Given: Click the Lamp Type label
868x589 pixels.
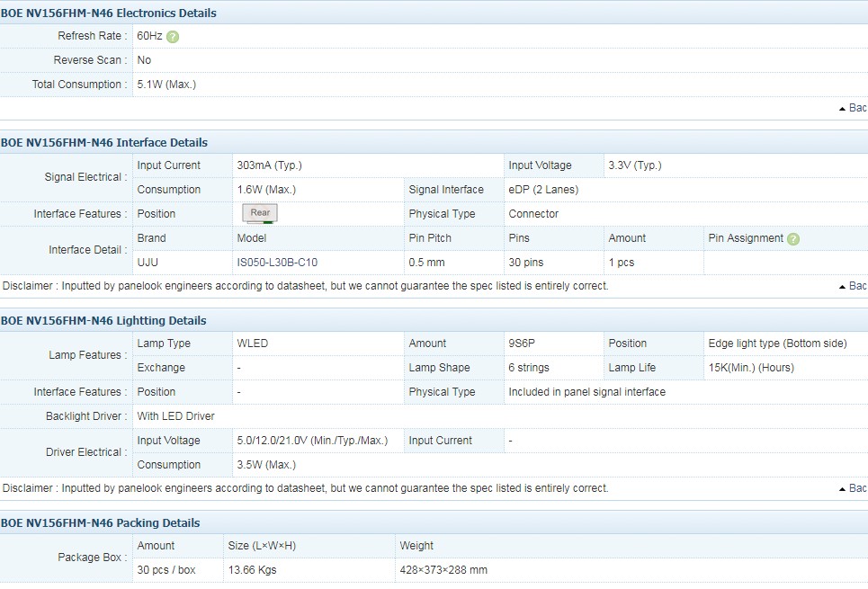Looking at the screenshot, I should coord(164,344).
